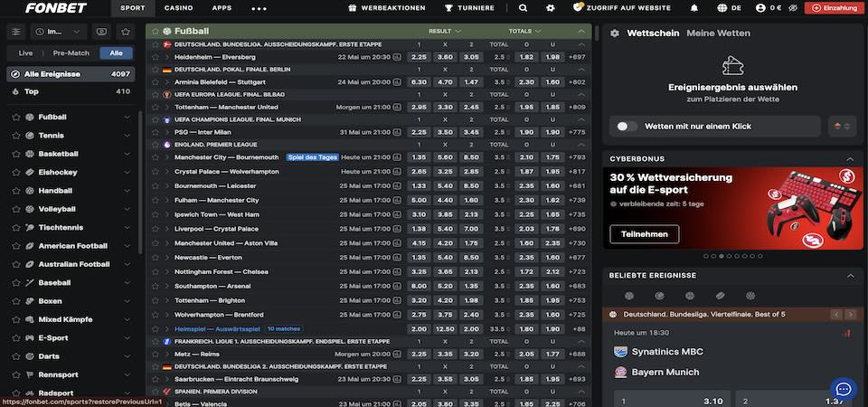Select the Live tab

25,53
